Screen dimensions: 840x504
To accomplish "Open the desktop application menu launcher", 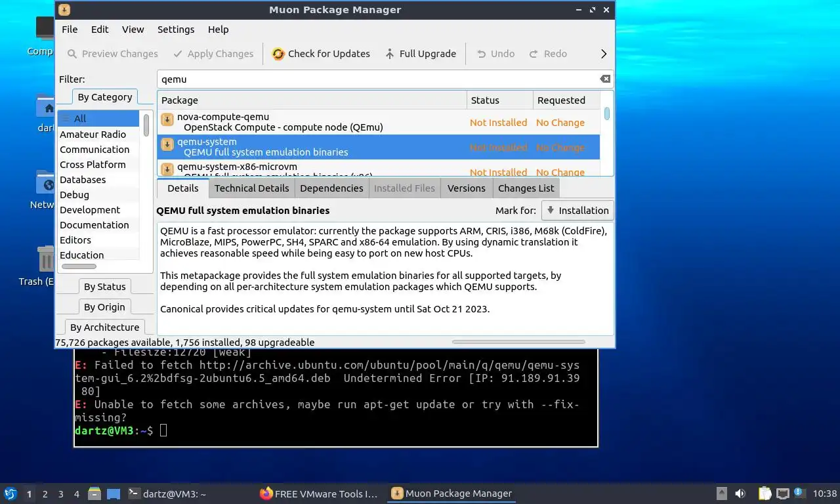I will click(10, 493).
